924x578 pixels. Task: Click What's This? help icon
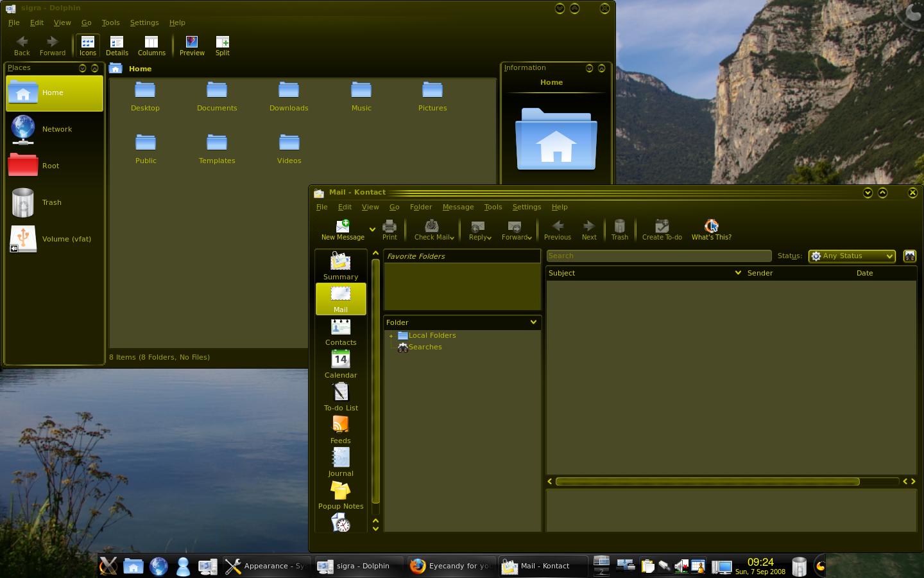[712, 230]
